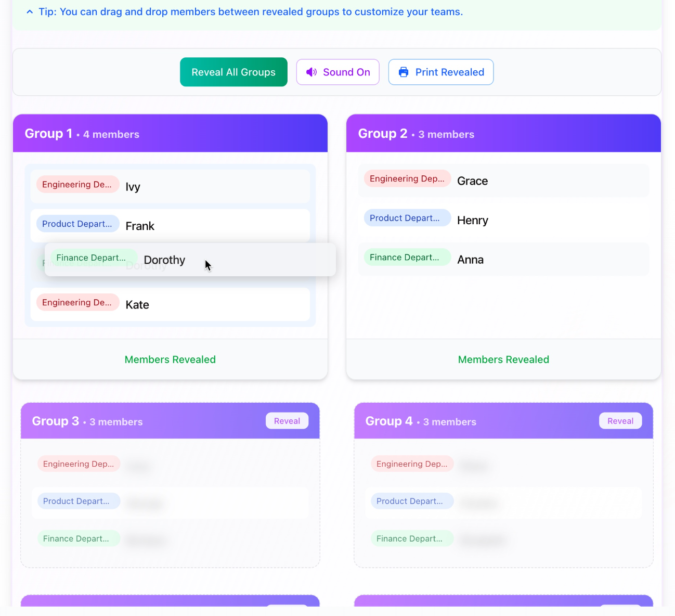
Task: Click Engineering department tag next to Ivy
Action: pyautogui.click(x=77, y=185)
